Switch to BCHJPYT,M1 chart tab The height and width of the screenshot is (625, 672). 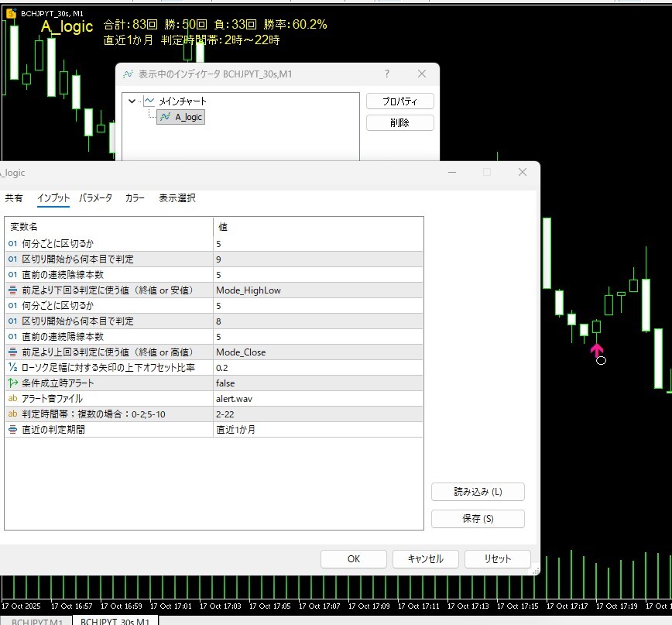click(x=37, y=621)
